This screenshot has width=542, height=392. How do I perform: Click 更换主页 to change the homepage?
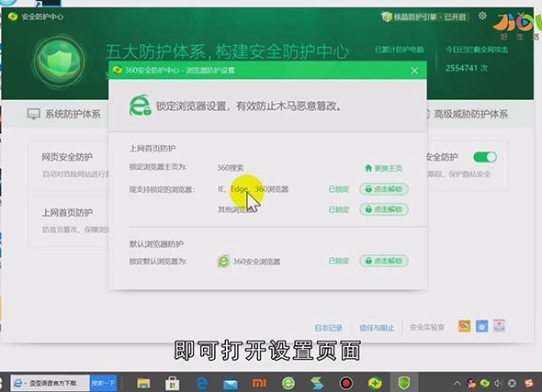389,168
